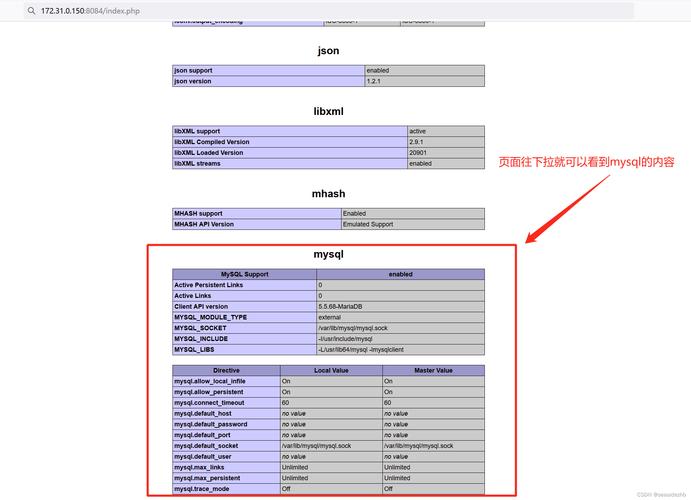Select the mysql.default_port directive
This screenshot has width=691, height=500.
(x=202, y=435)
